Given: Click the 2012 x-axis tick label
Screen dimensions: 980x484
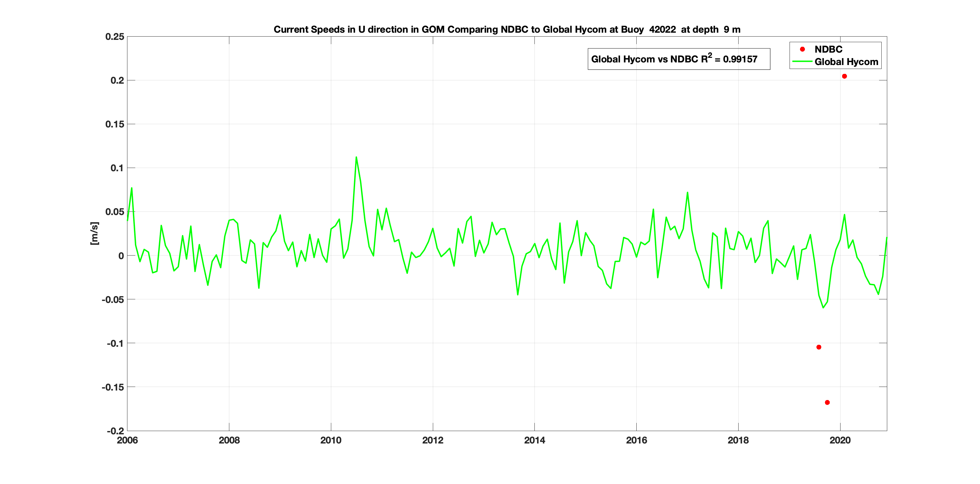Looking at the screenshot, I should pyautogui.click(x=433, y=440).
